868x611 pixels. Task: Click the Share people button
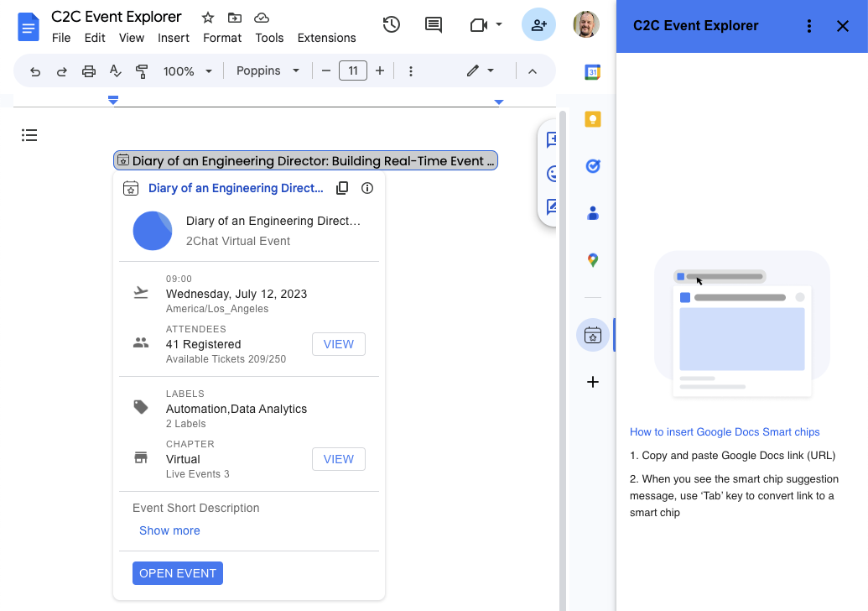point(538,24)
